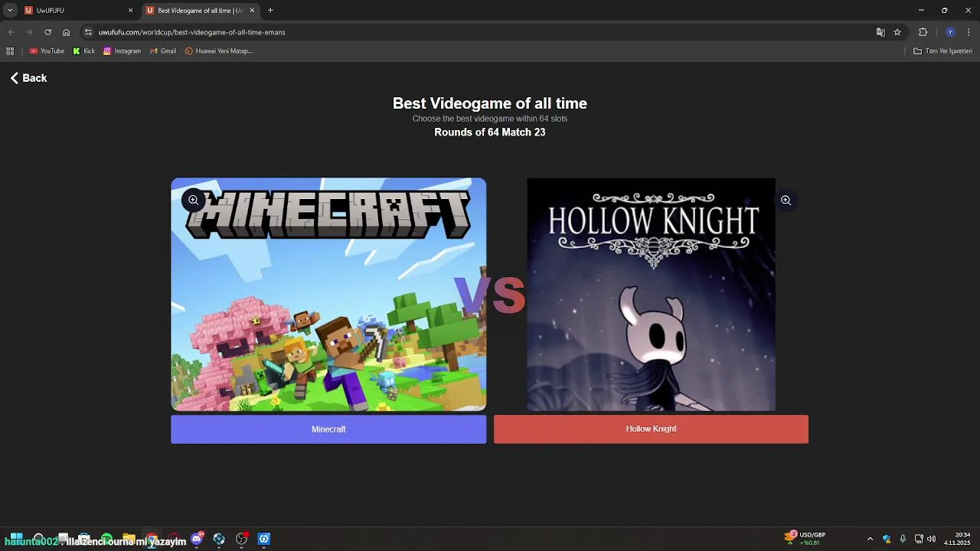Open the Spotify taskbar icon
The width and height of the screenshot is (980, 551).
click(106, 539)
